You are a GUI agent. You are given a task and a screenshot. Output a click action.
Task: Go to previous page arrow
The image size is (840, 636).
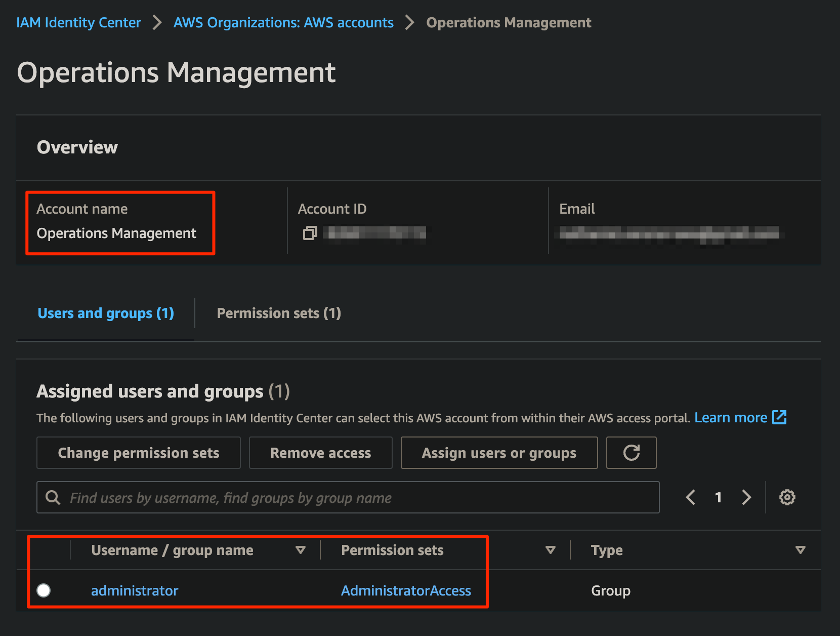690,497
